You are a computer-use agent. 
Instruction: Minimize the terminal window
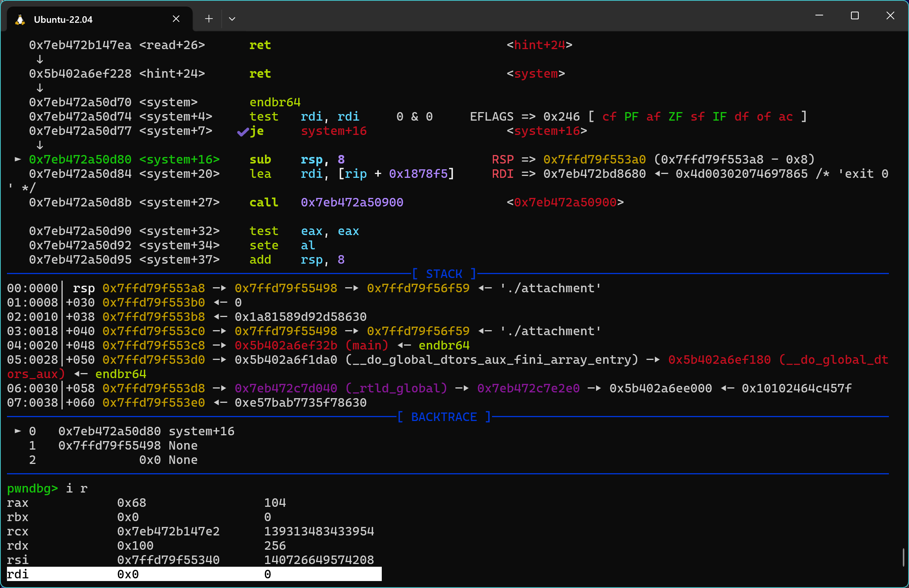[819, 16]
